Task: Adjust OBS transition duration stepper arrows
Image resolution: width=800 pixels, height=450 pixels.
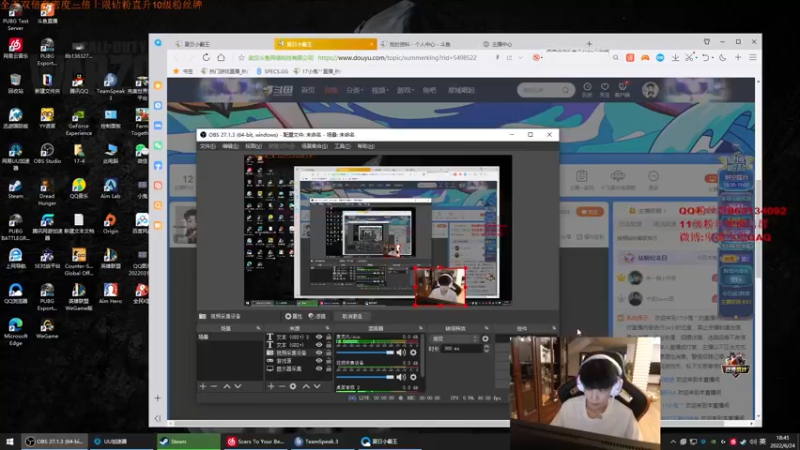Action: tap(486, 348)
